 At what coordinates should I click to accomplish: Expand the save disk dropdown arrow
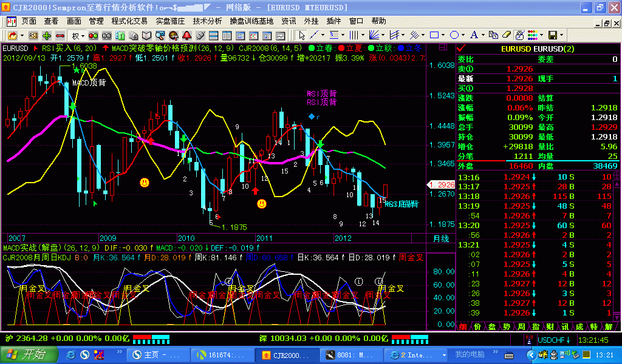(562, 35)
